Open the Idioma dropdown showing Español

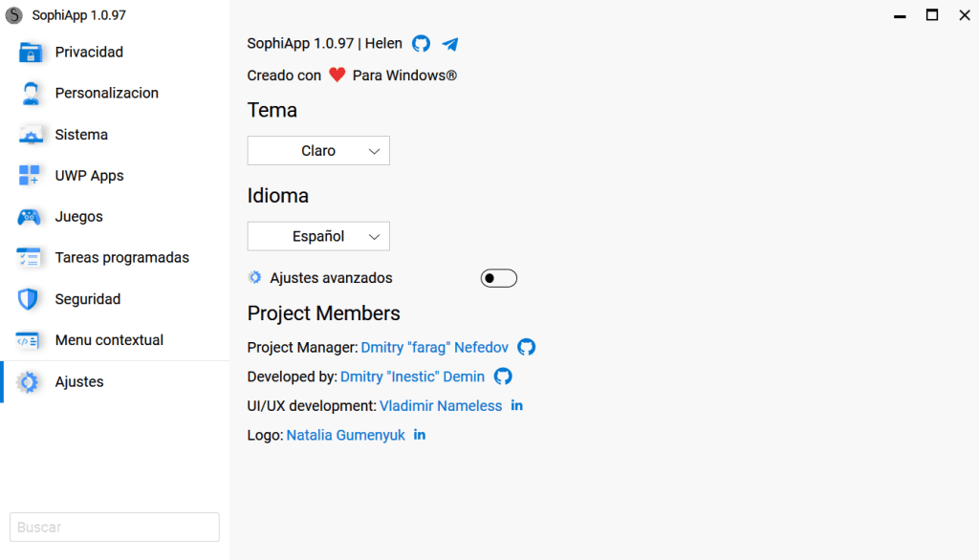pos(318,236)
